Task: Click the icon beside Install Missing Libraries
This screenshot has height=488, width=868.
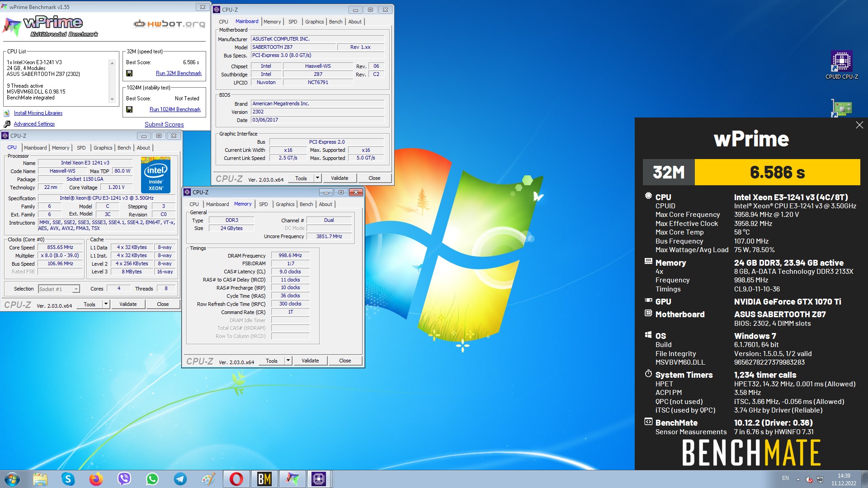Action: coord(7,113)
